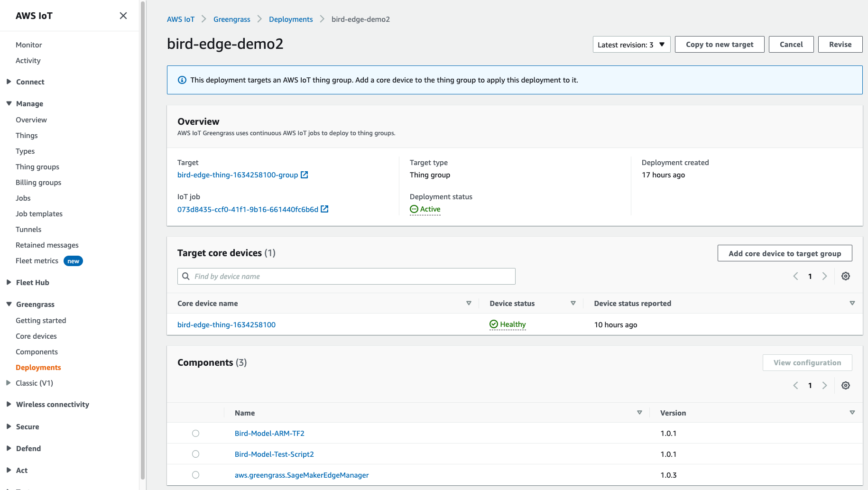Image resolution: width=868 pixels, height=490 pixels.
Task: Open Monitor in sidebar
Action: pyautogui.click(x=29, y=45)
